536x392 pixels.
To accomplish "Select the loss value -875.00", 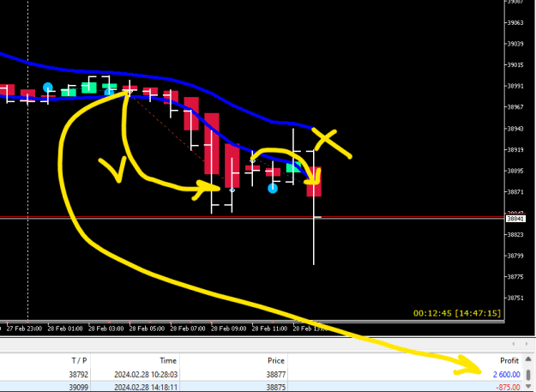I will click(x=508, y=388).
